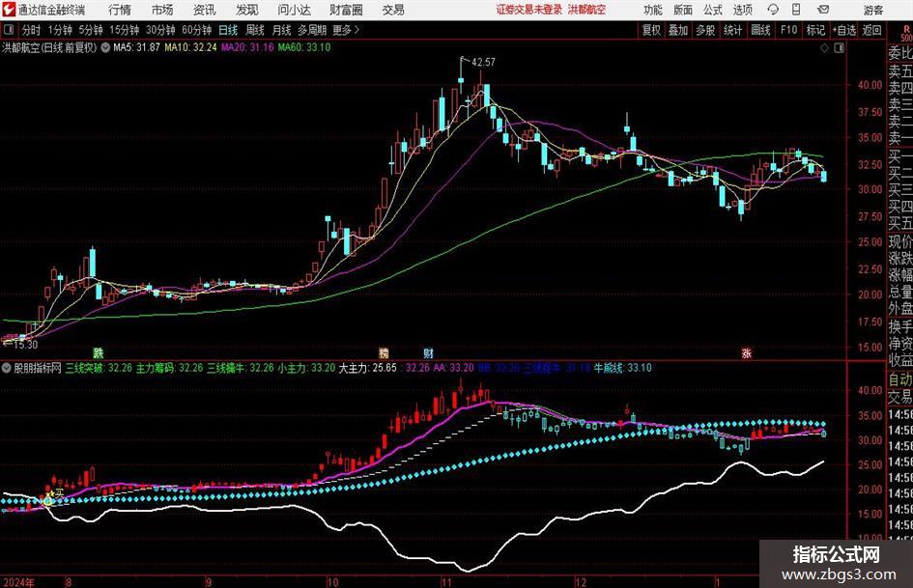913x588 pixels.
Task: Open the customer service headset icon
Action: coord(773,10)
